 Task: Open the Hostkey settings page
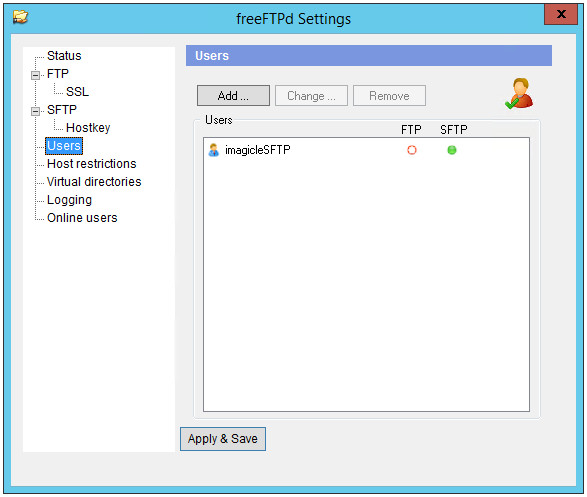88,128
